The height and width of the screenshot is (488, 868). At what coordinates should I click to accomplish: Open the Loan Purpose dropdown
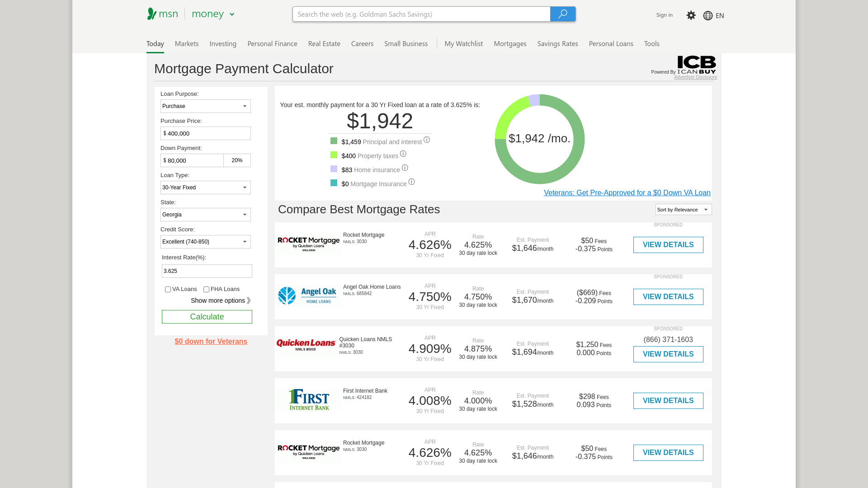[206, 106]
